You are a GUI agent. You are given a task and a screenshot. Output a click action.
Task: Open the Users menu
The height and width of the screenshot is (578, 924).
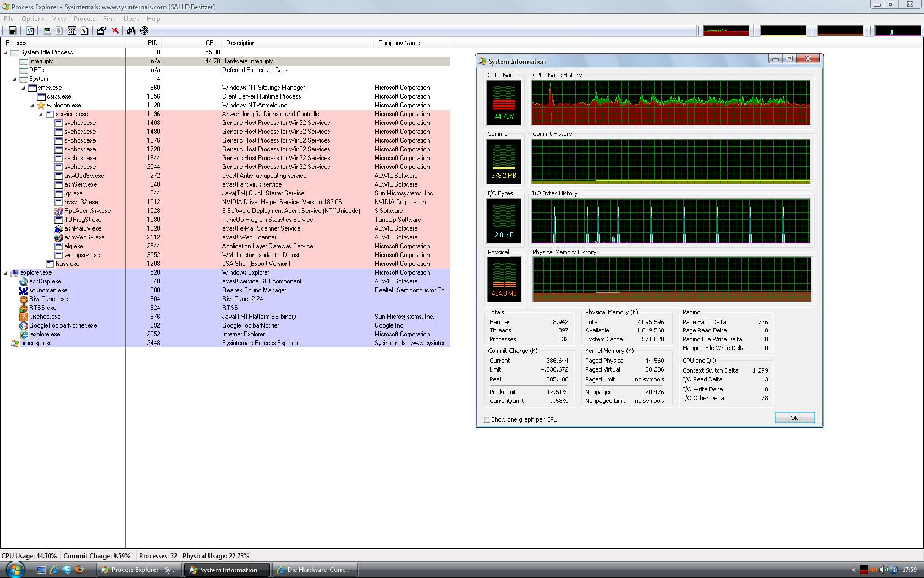(x=131, y=19)
